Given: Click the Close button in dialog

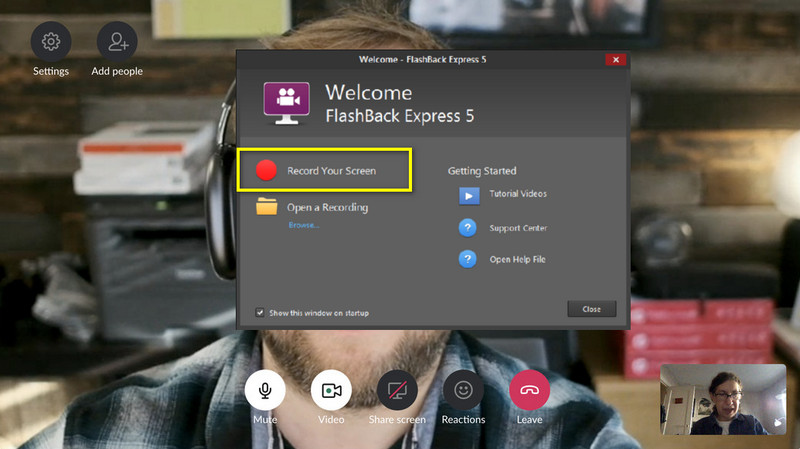Looking at the screenshot, I should [x=592, y=309].
